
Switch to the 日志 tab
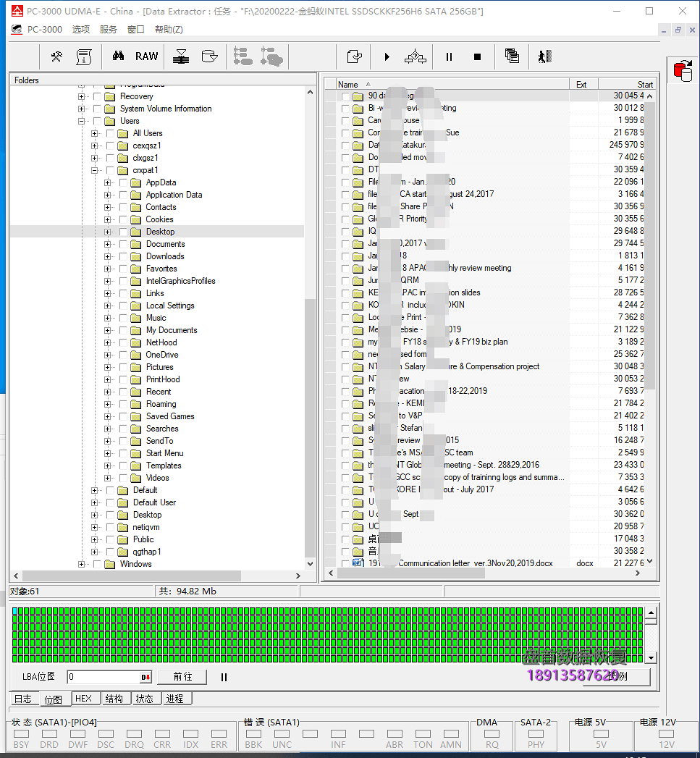point(22,699)
